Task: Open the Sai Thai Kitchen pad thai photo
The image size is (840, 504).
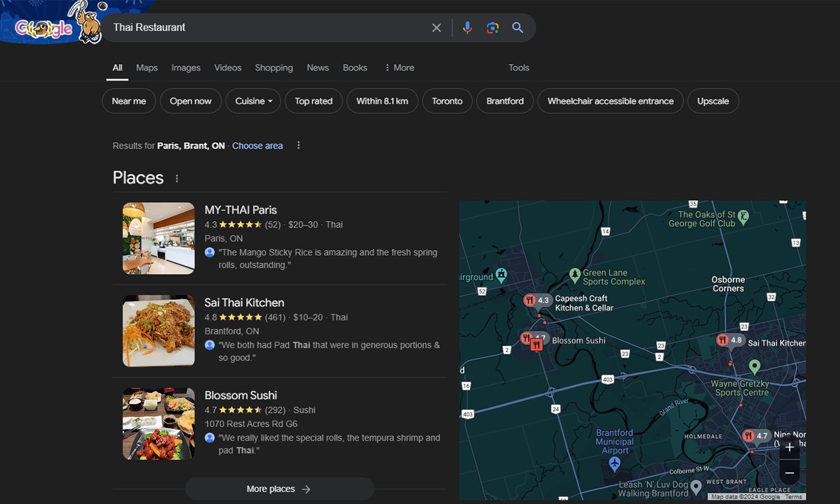Action: [158, 331]
